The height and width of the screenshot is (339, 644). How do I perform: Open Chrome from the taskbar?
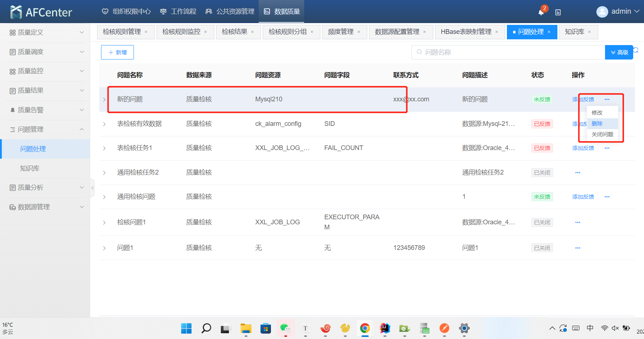coord(365,328)
